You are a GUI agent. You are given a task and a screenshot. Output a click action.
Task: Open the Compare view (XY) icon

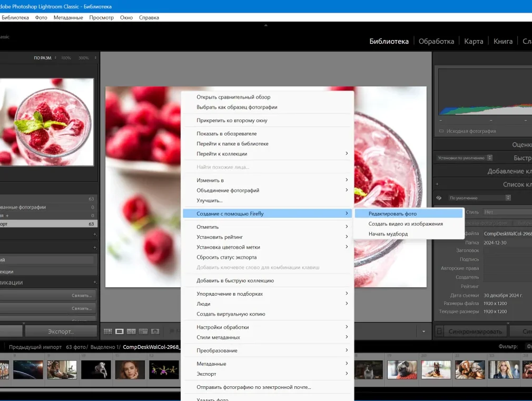pos(131,331)
